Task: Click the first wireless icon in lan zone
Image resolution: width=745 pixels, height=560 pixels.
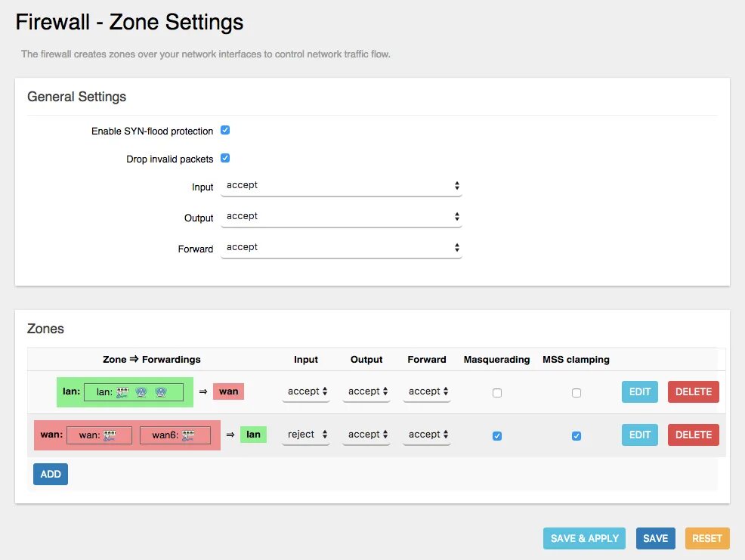Action: (x=141, y=391)
